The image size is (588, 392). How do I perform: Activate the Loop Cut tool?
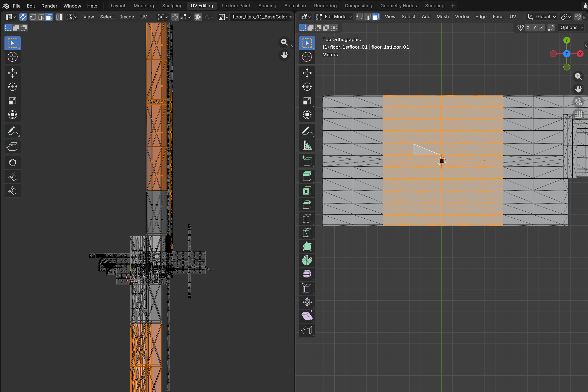click(307, 218)
